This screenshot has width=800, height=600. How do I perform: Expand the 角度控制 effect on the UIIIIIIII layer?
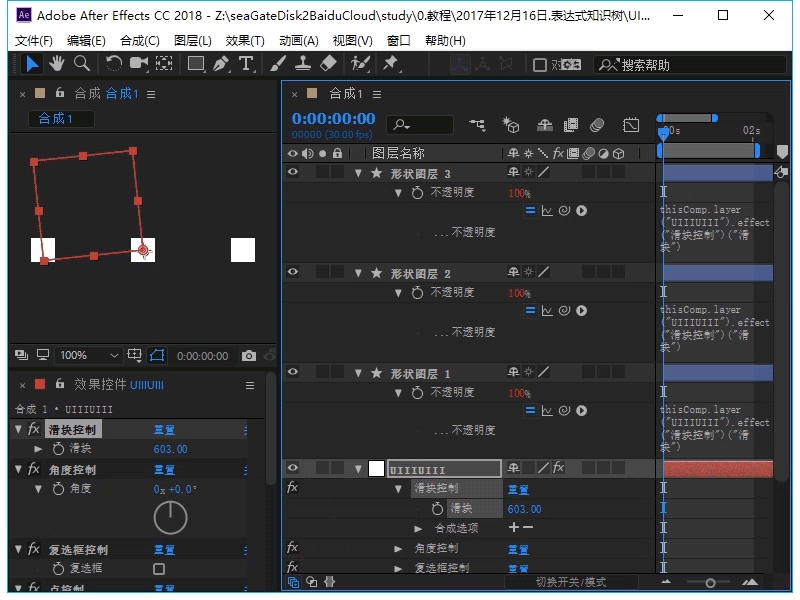pos(398,546)
